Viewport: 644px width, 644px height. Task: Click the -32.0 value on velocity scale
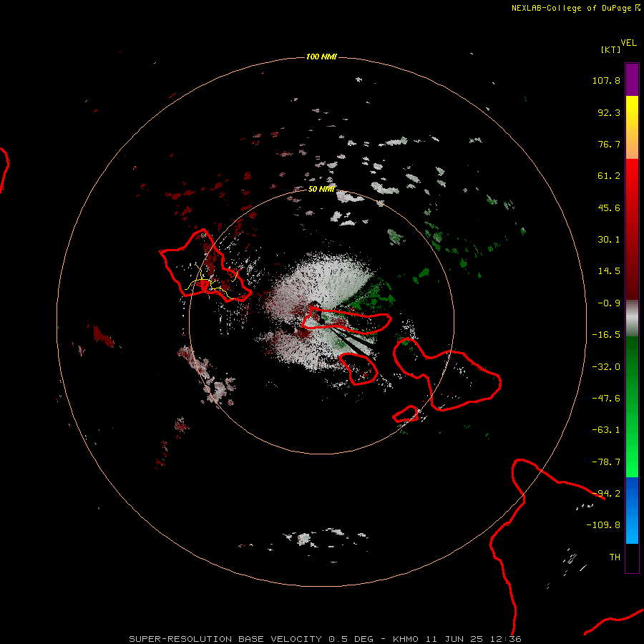click(606, 367)
